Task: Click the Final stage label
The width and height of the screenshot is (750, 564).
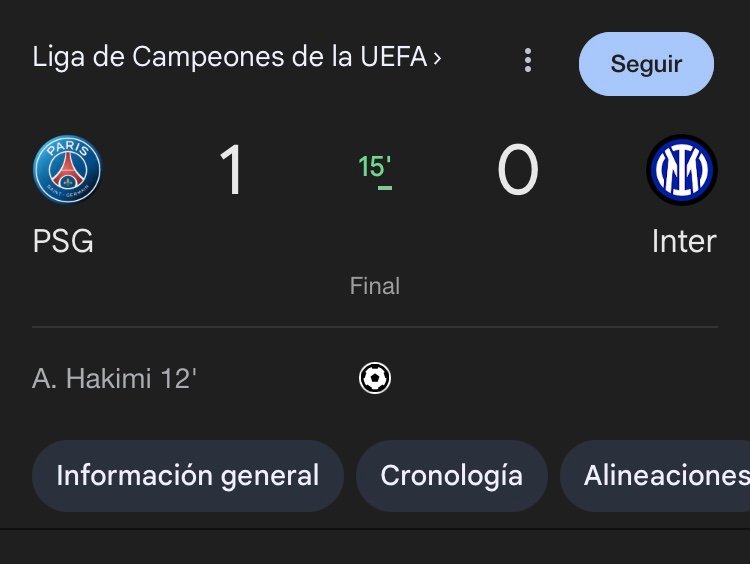Action: tap(375, 286)
